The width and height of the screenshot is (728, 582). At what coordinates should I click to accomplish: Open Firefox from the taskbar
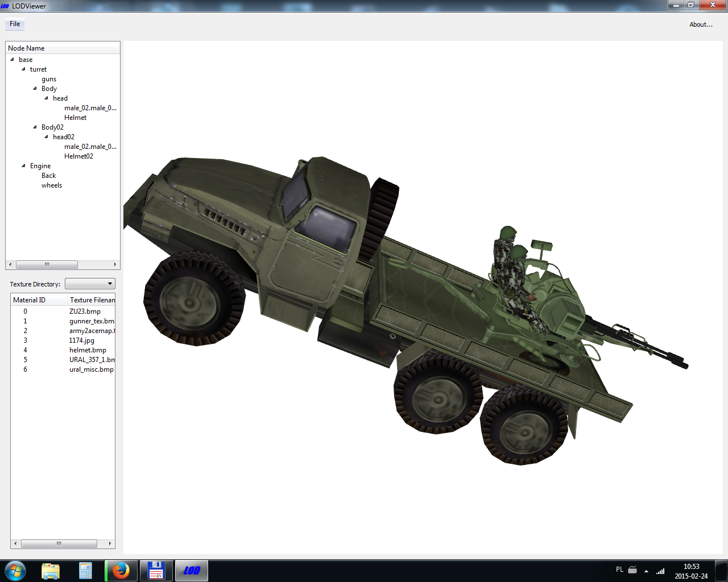121,571
